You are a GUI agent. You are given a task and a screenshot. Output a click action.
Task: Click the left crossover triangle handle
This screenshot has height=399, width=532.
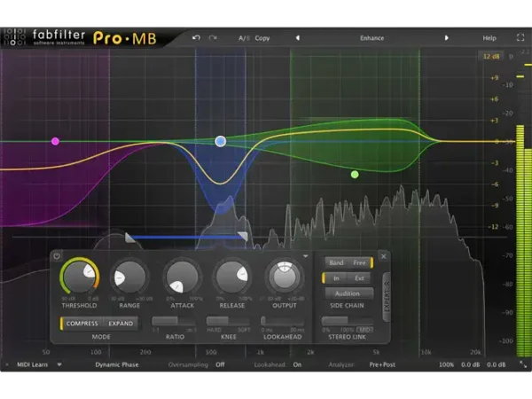[130, 237]
